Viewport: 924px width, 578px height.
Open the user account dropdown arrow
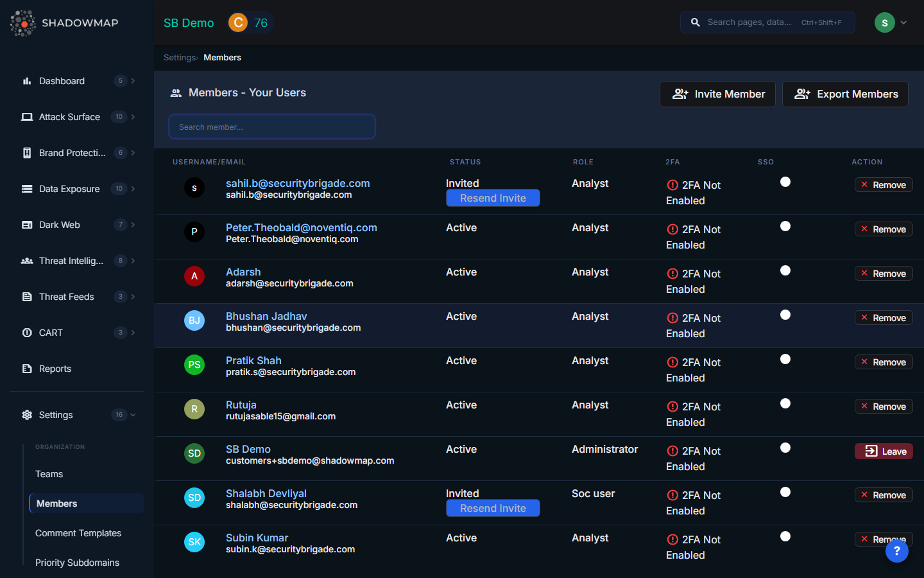(903, 22)
